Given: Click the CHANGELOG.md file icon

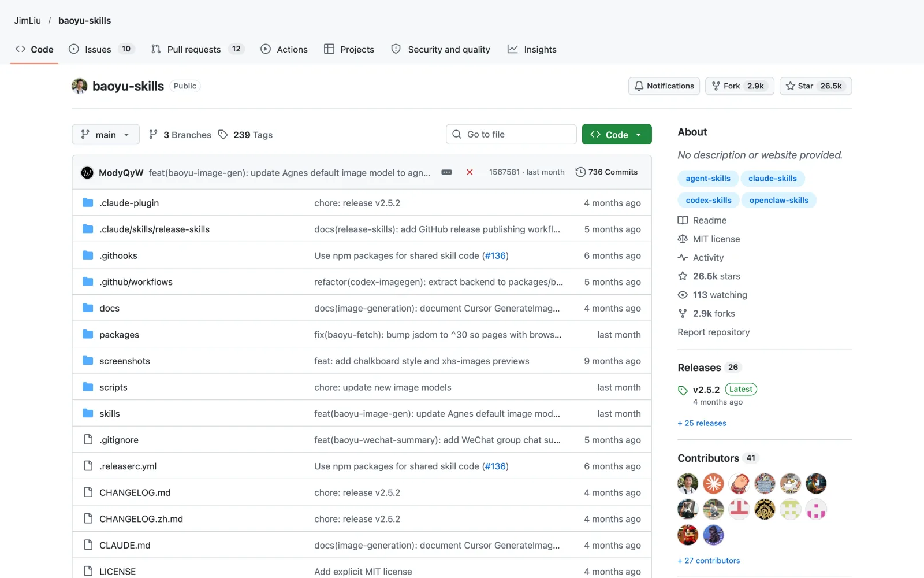Looking at the screenshot, I should [88, 492].
